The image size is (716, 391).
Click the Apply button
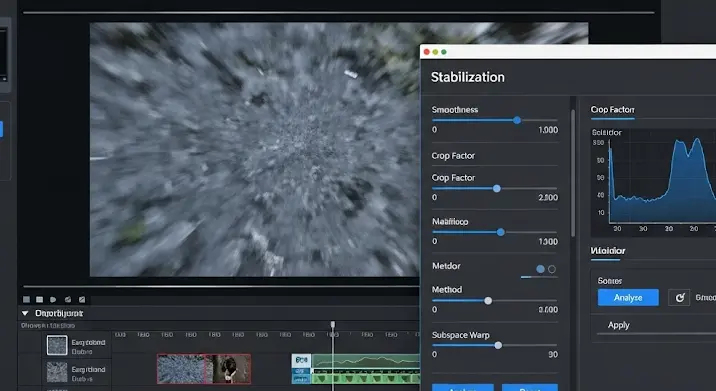pyautogui.click(x=618, y=325)
